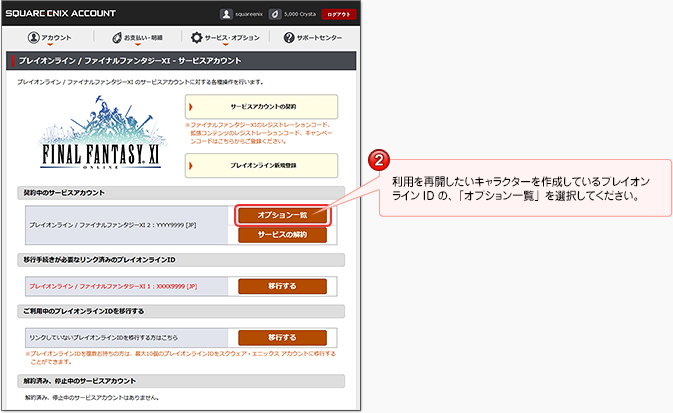Click the お支払い・明細 payment icon

click(117, 38)
